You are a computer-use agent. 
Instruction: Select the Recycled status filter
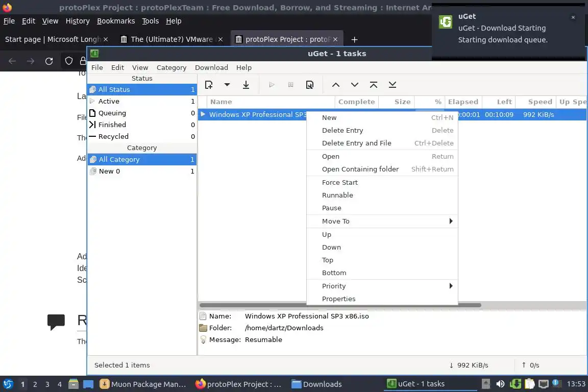pyautogui.click(x=142, y=137)
